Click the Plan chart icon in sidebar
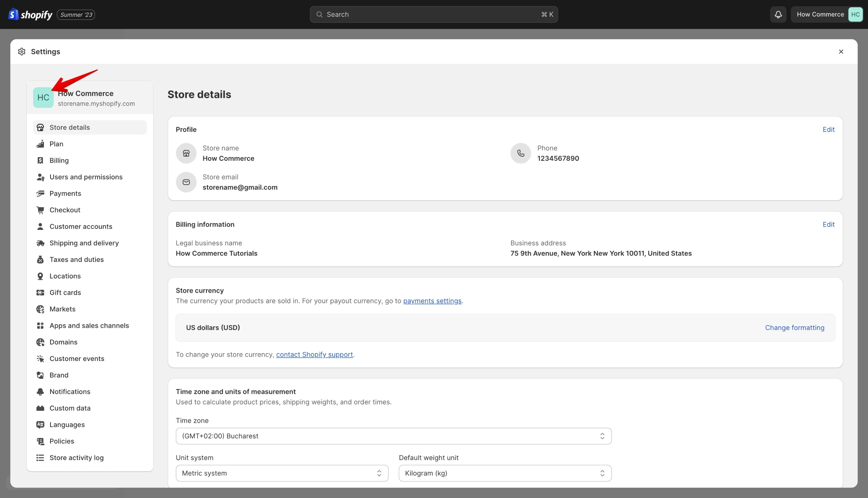This screenshot has width=868, height=498. click(40, 144)
